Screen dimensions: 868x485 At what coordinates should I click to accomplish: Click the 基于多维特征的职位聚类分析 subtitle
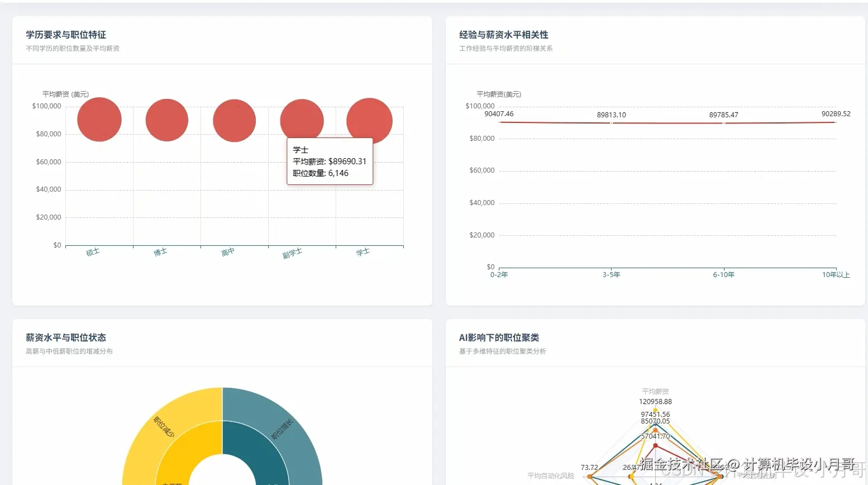click(503, 351)
